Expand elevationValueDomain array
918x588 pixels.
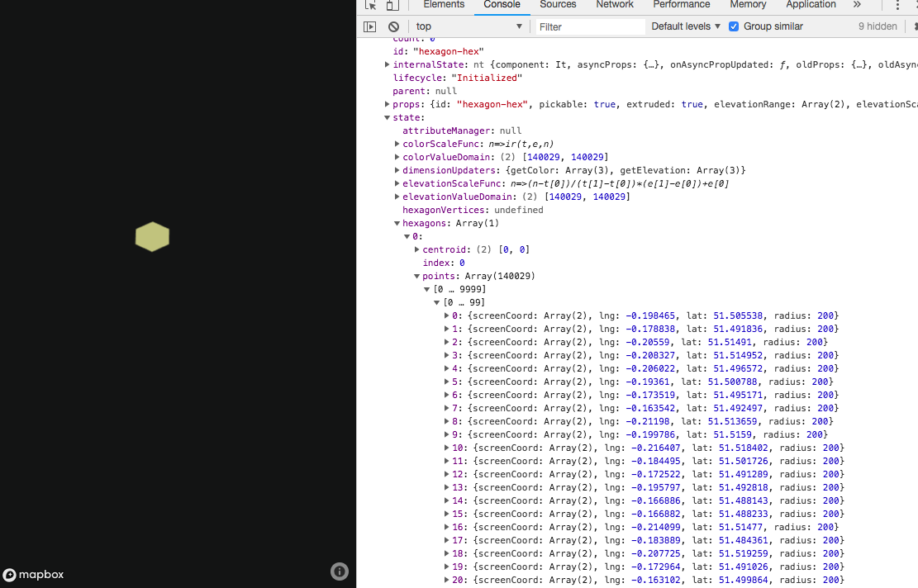pyautogui.click(x=397, y=197)
